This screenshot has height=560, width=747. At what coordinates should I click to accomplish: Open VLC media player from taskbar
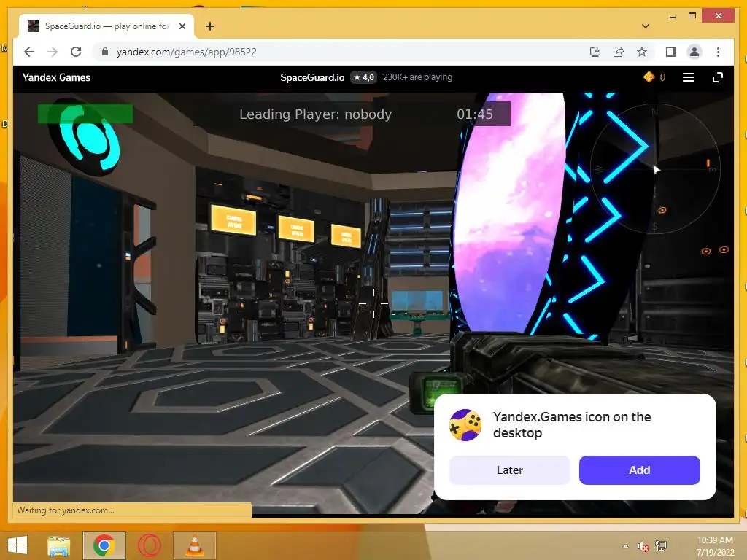point(194,545)
